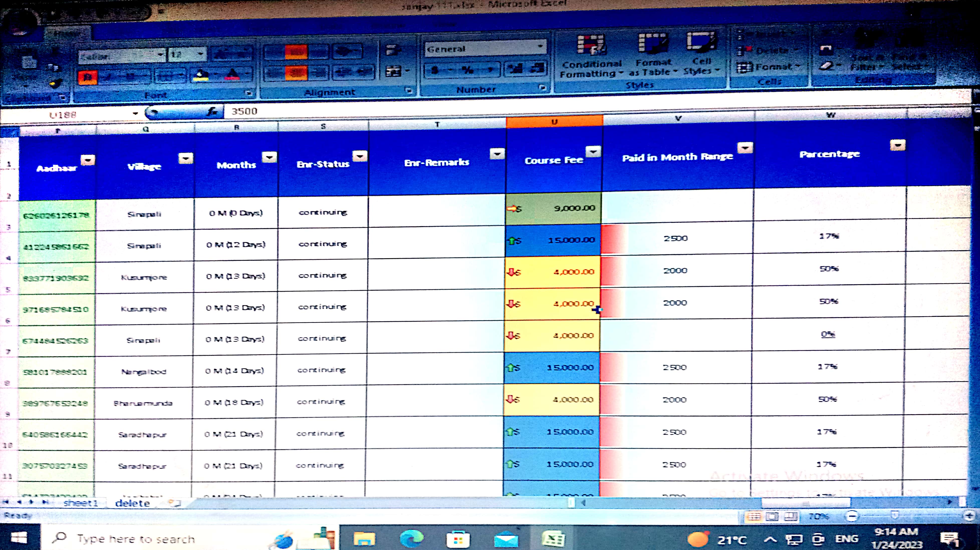Toggle Bold formatting button
Viewport: 980px width, 550px height.
click(x=87, y=77)
